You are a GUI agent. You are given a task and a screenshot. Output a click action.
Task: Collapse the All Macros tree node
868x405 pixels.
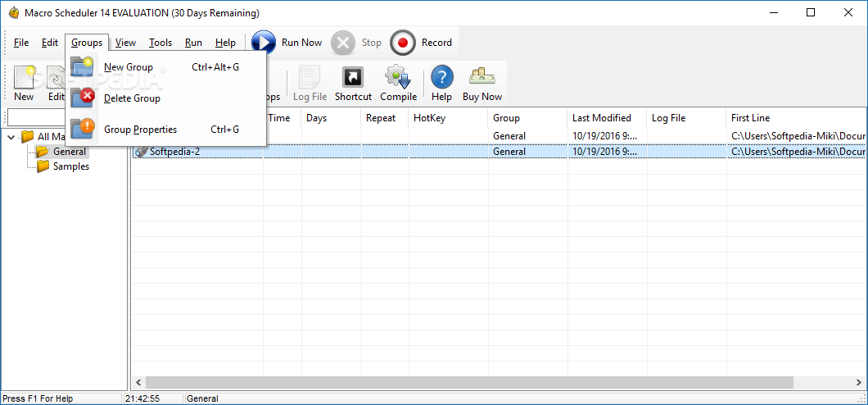tap(11, 136)
